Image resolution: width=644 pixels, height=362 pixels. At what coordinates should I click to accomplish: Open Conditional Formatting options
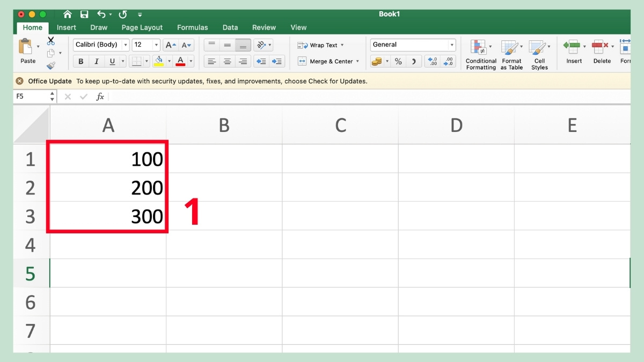(x=480, y=52)
